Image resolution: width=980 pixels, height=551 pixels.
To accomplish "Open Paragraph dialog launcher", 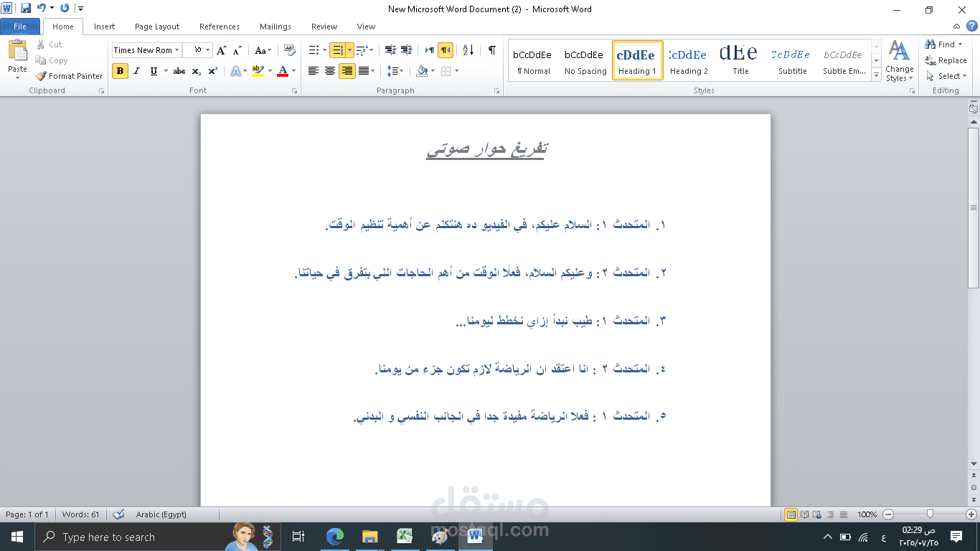I will 497,91.
